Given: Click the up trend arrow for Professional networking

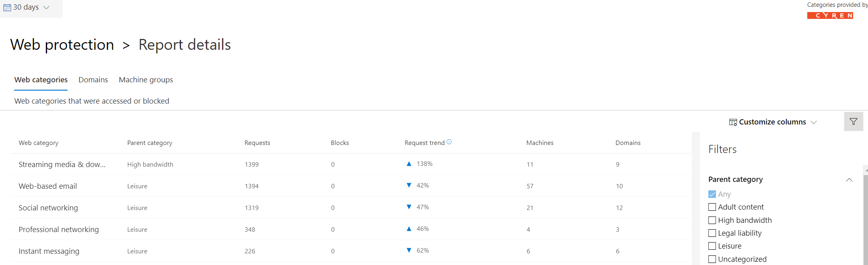Looking at the screenshot, I should (x=409, y=229).
